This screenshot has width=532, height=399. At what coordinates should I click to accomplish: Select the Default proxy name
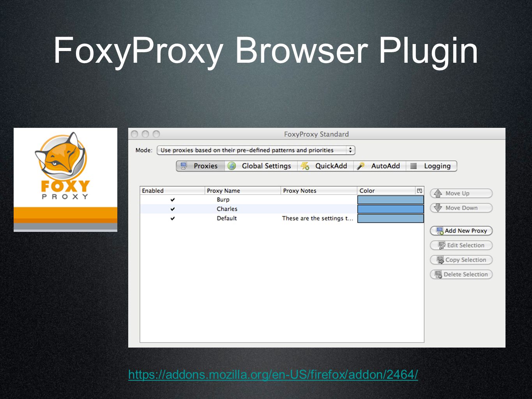click(x=227, y=218)
